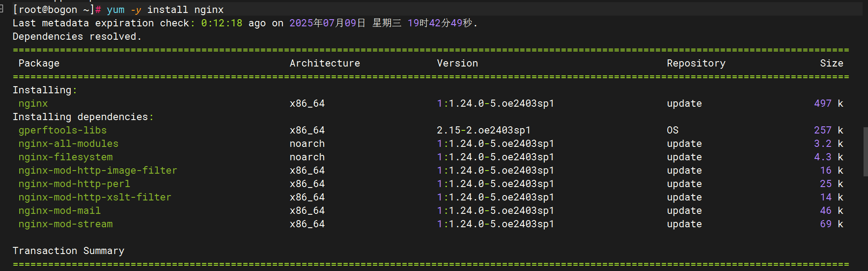Click the 'nginx-filesystem' package name
The image size is (868, 271).
click(x=66, y=157)
